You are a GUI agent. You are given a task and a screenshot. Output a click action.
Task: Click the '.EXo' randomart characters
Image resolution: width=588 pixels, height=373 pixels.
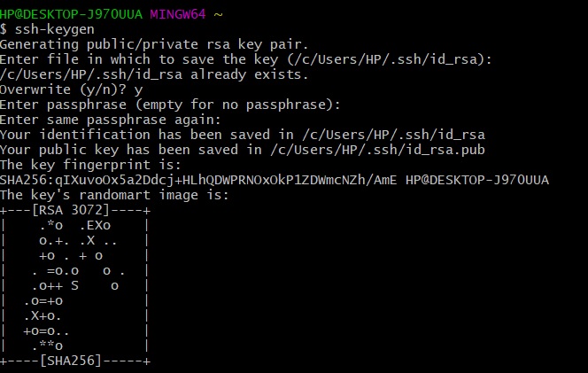pyautogui.click(x=96, y=226)
